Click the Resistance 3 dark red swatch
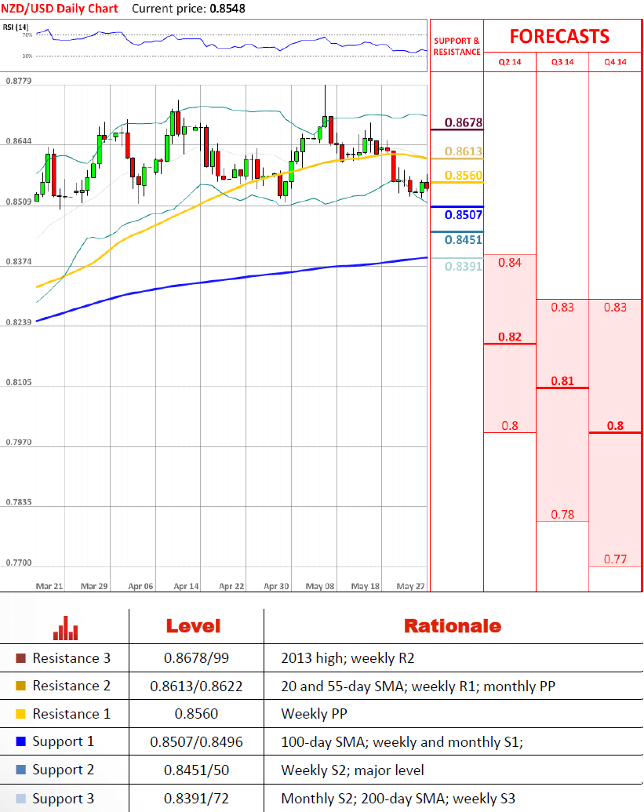The image size is (644, 812). point(20,658)
